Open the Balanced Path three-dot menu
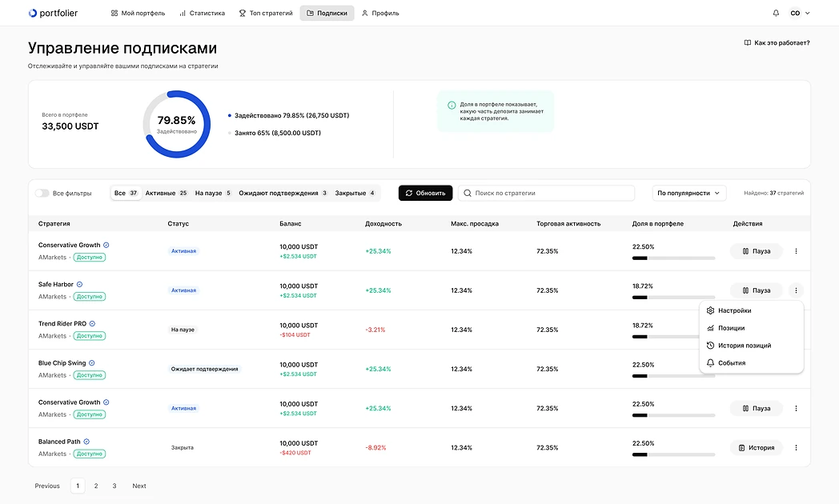 click(796, 448)
